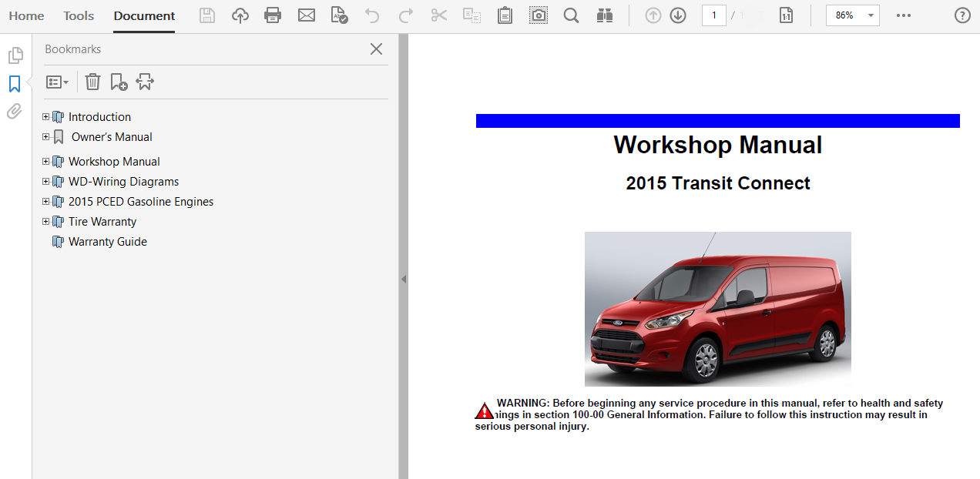Add a new bookmark
Viewport: 980px width, 479px height.
point(119,82)
